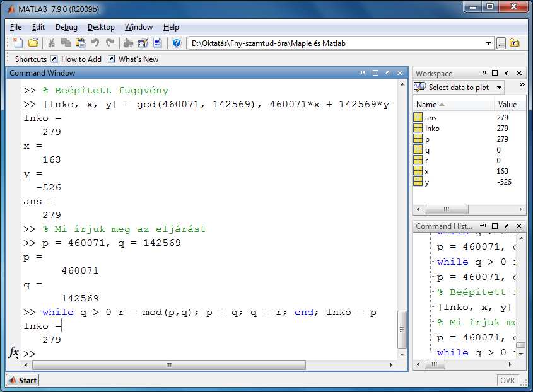Click the Undo arrow icon
Viewport: 533px width, 392px height.
point(95,43)
